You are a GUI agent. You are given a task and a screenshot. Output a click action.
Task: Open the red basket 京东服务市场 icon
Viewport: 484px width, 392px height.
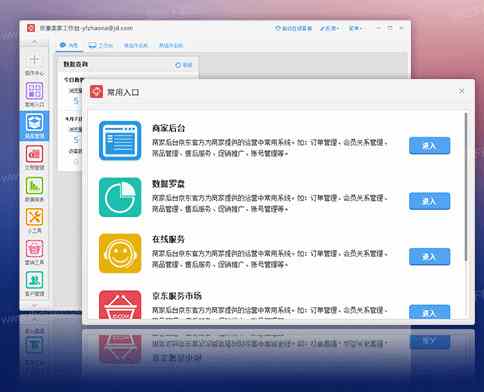pos(120,305)
